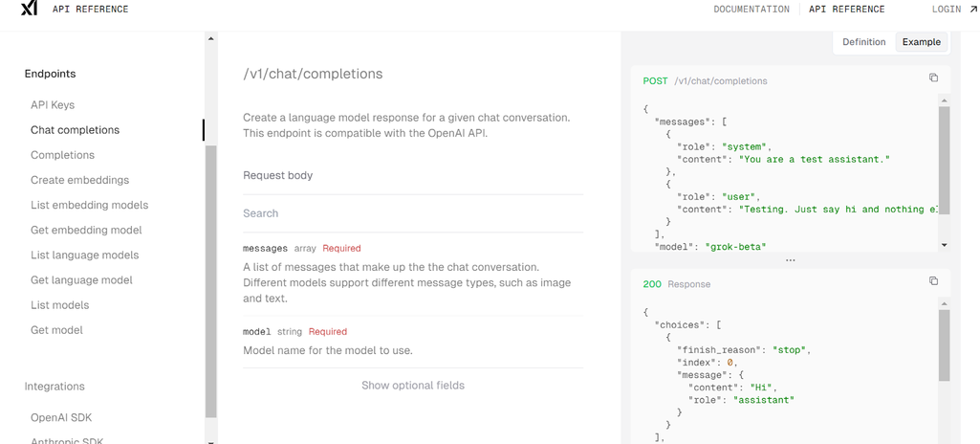Click the POST method label

pyautogui.click(x=655, y=80)
